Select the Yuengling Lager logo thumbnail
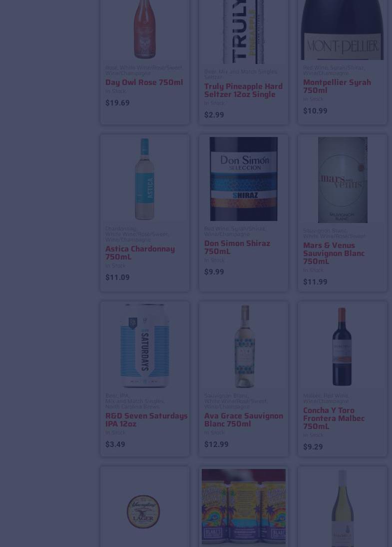Screen dimensions: 392x547 (143, 511)
